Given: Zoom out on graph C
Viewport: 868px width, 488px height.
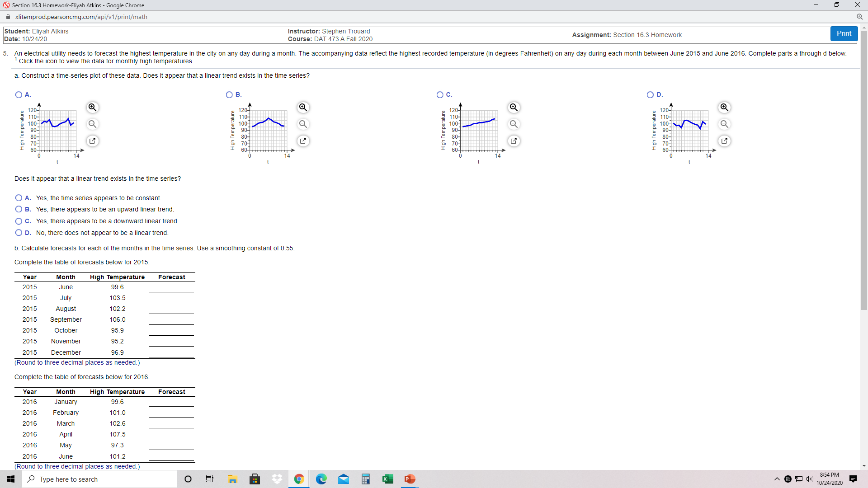Looking at the screenshot, I should pos(514,124).
